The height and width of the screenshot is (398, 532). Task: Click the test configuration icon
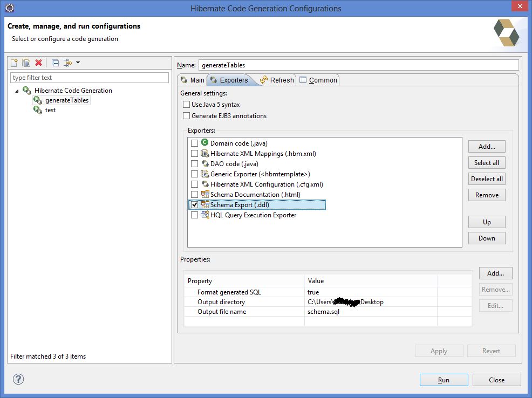(38, 110)
